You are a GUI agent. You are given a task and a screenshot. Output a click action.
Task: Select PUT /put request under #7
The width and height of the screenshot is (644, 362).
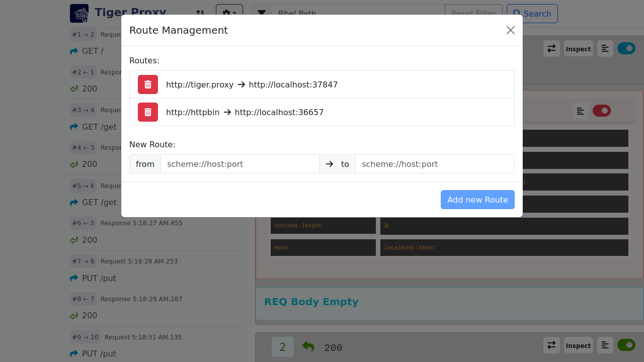click(x=99, y=278)
